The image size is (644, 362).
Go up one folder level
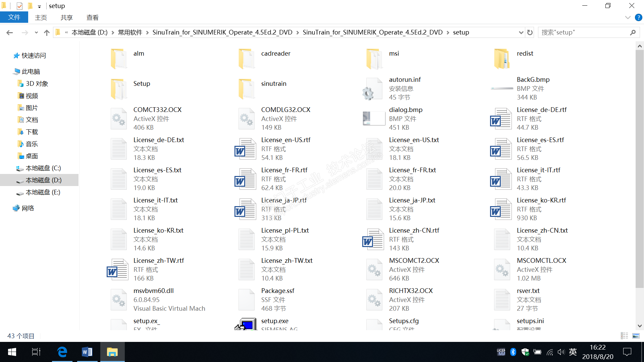(x=47, y=33)
